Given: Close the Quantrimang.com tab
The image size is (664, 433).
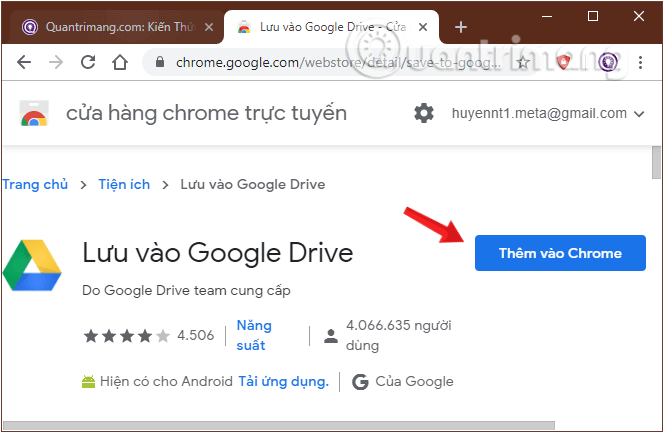Looking at the screenshot, I should [x=209, y=27].
